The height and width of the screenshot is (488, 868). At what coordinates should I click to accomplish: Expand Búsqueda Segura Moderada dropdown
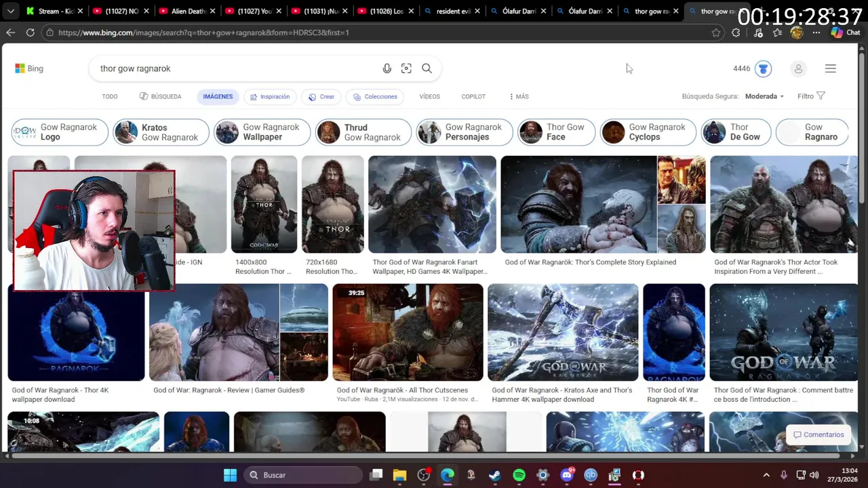[x=764, y=96]
